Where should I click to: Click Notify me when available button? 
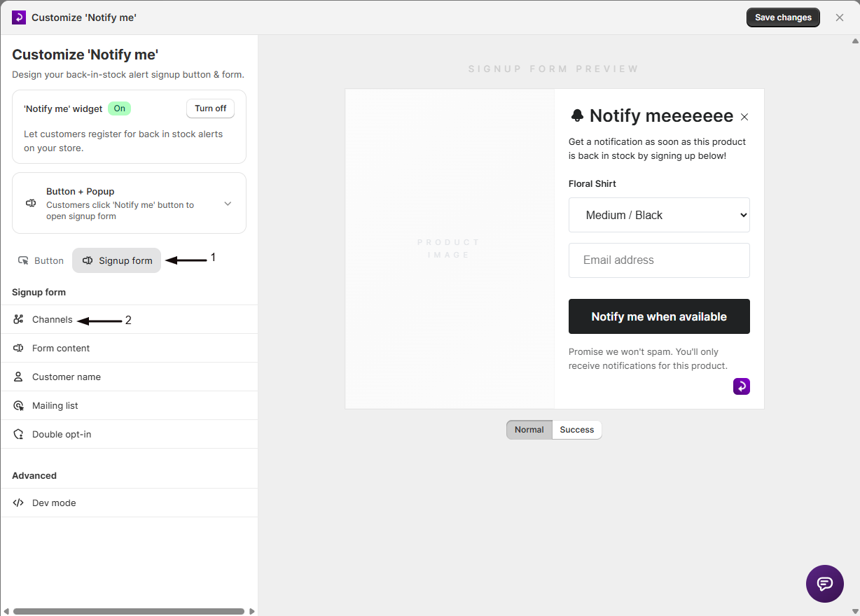[x=659, y=316]
